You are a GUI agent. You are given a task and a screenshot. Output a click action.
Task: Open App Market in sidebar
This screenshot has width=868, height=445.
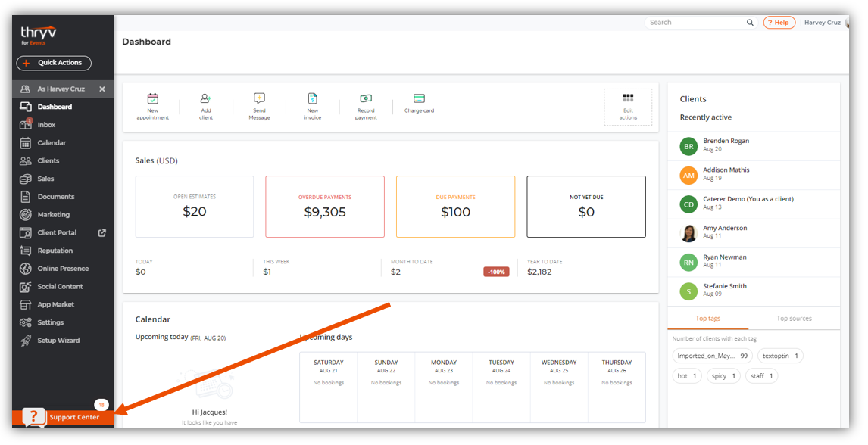coord(55,304)
